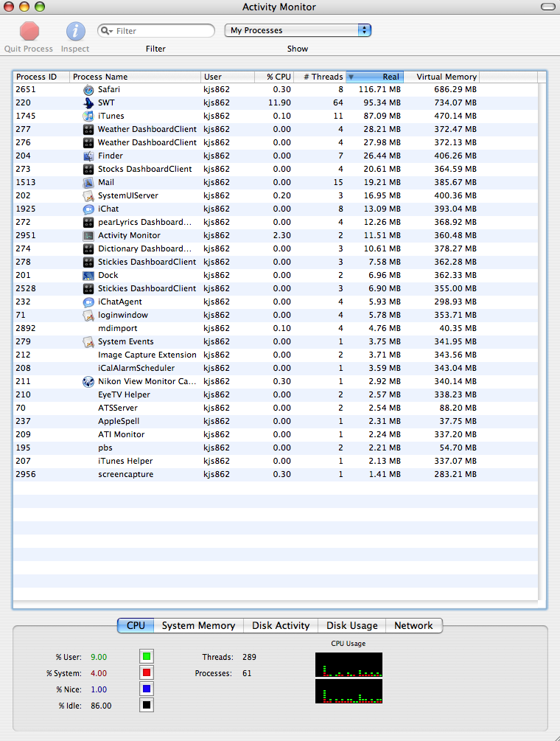Image resolution: width=560 pixels, height=741 pixels.
Task: Select the iTunes Helper row
Action: tap(276, 461)
